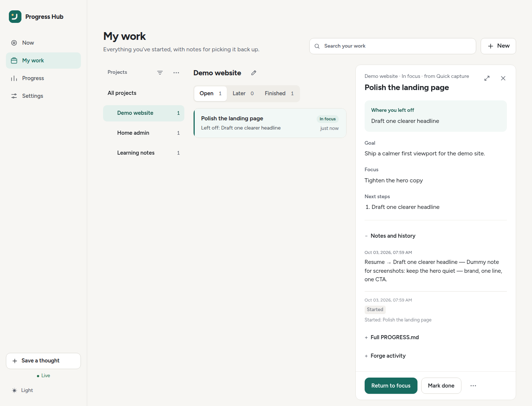532x406 pixels.
Task: Click the In focus badge on card
Action: [x=328, y=119]
